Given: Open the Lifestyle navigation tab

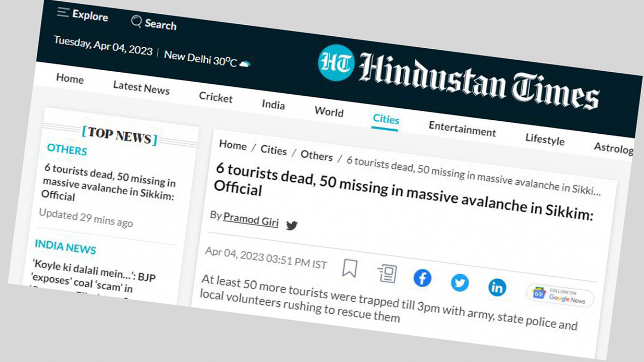Looking at the screenshot, I should (x=545, y=139).
